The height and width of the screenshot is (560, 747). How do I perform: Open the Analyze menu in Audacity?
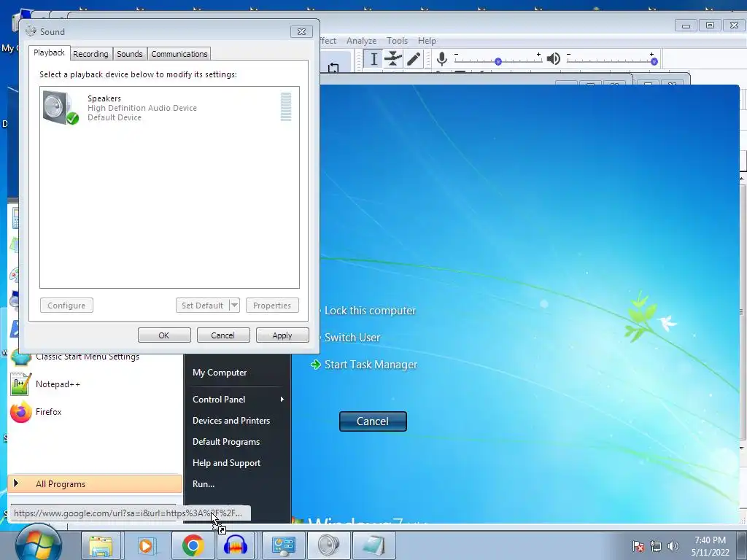coord(361,41)
